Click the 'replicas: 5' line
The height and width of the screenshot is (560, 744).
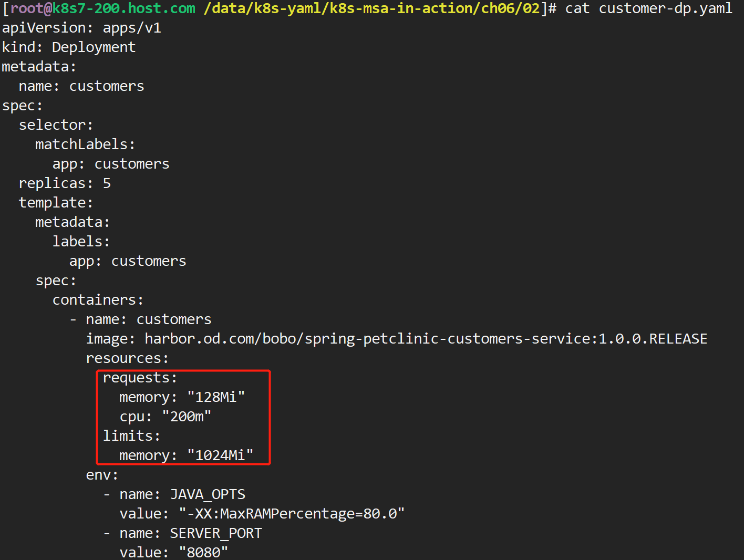[x=65, y=183]
